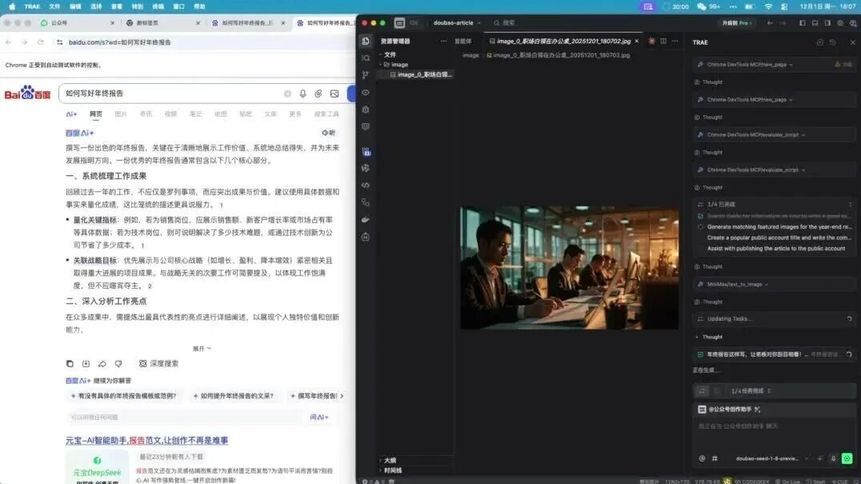Click the Baidu search query input field
The width and height of the screenshot is (861, 484).
coord(171,93)
